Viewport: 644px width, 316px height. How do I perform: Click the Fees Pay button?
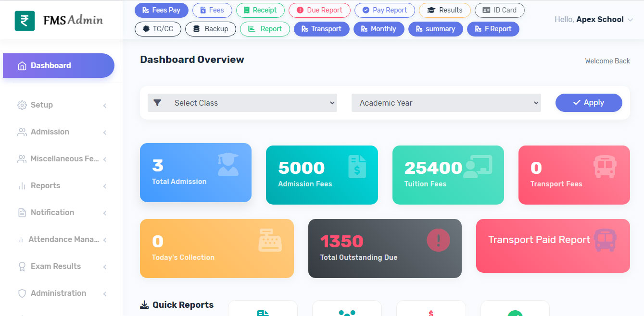pyautogui.click(x=161, y=10)
